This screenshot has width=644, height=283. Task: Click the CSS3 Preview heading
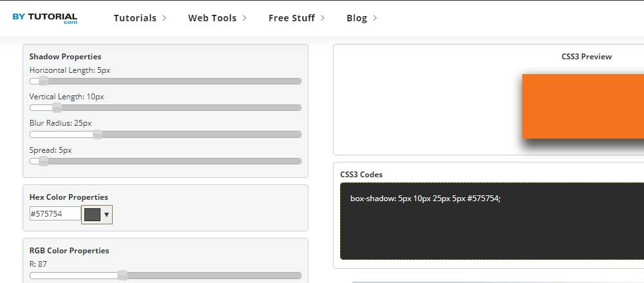click(587, 57)
